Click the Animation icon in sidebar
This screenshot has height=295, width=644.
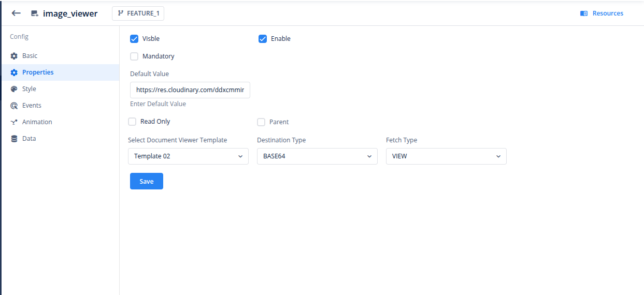point(15,122)
